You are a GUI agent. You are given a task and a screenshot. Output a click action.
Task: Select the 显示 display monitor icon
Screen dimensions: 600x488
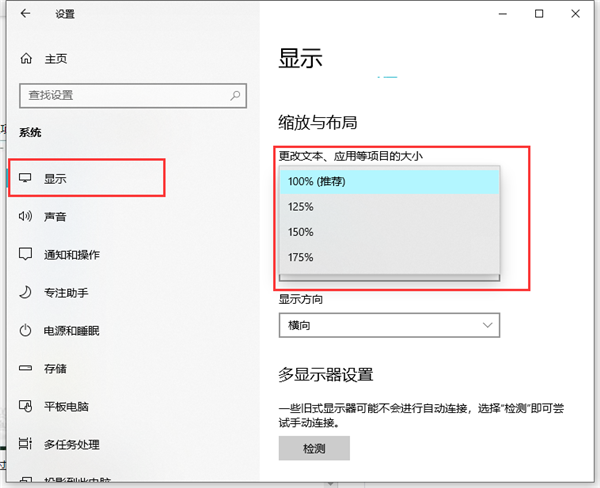(x=26, y=179)
